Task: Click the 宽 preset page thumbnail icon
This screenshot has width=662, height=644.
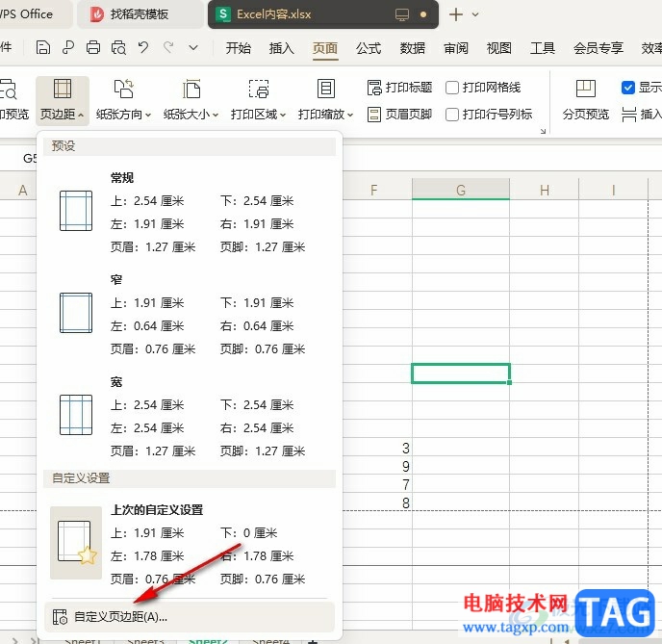Action: click(76, 415)
